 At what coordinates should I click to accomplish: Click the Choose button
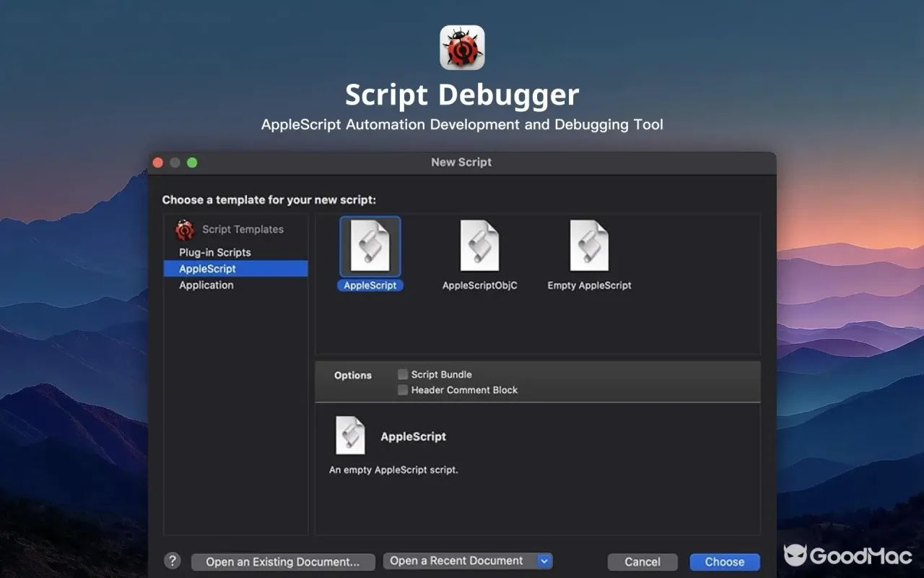click(x=725, y=562)
